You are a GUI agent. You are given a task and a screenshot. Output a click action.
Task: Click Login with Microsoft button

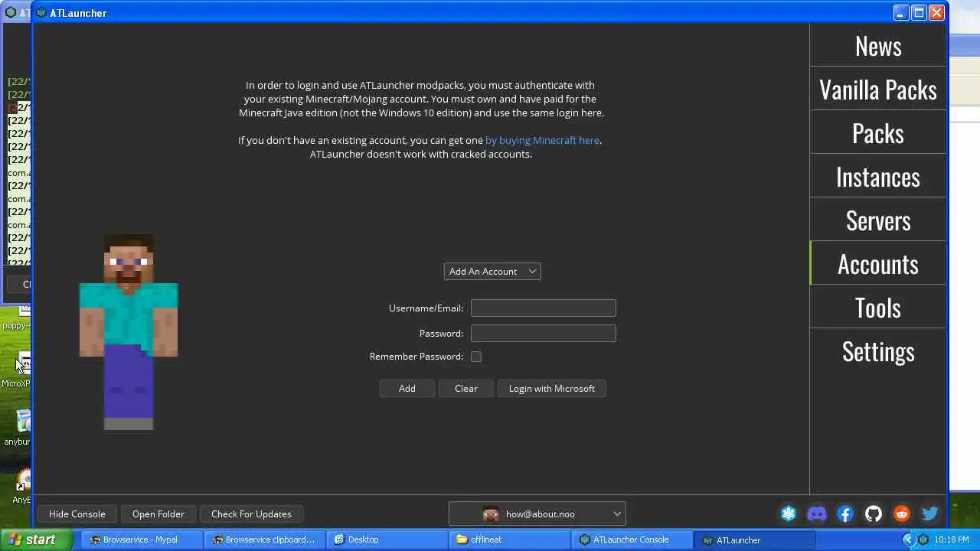point(552,389)
